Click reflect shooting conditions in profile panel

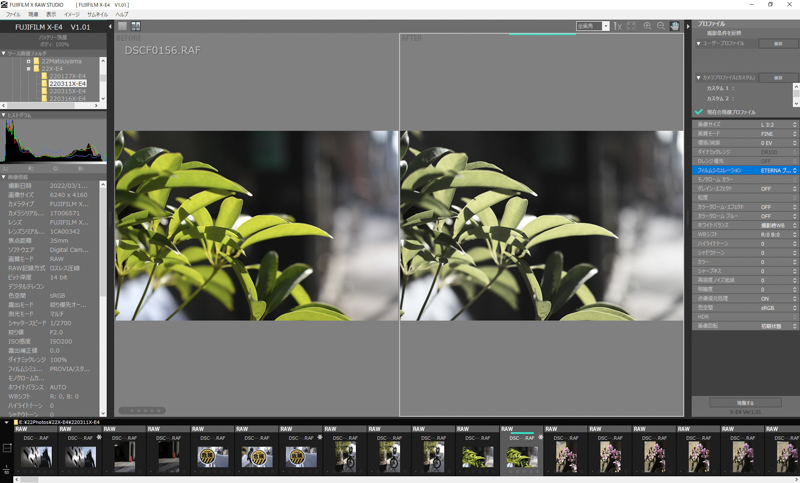pyautogui.click(x=723, y=33)
